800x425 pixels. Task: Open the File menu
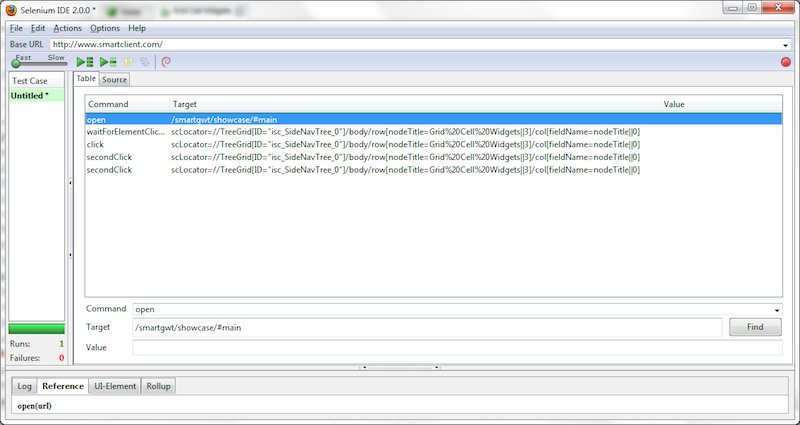coord(16,28)
